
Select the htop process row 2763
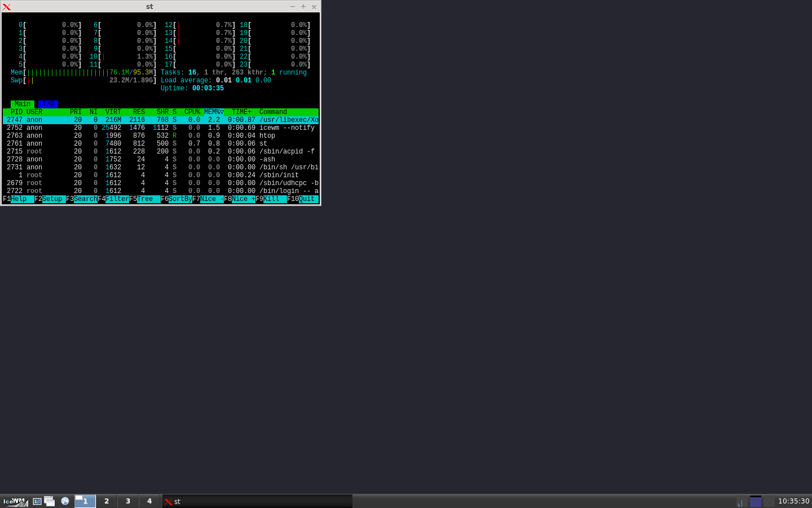pos(161,136)
